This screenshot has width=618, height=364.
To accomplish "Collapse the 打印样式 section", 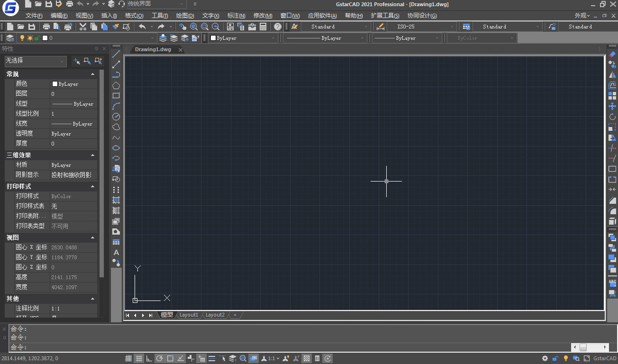I will click(x=93, y=187).
